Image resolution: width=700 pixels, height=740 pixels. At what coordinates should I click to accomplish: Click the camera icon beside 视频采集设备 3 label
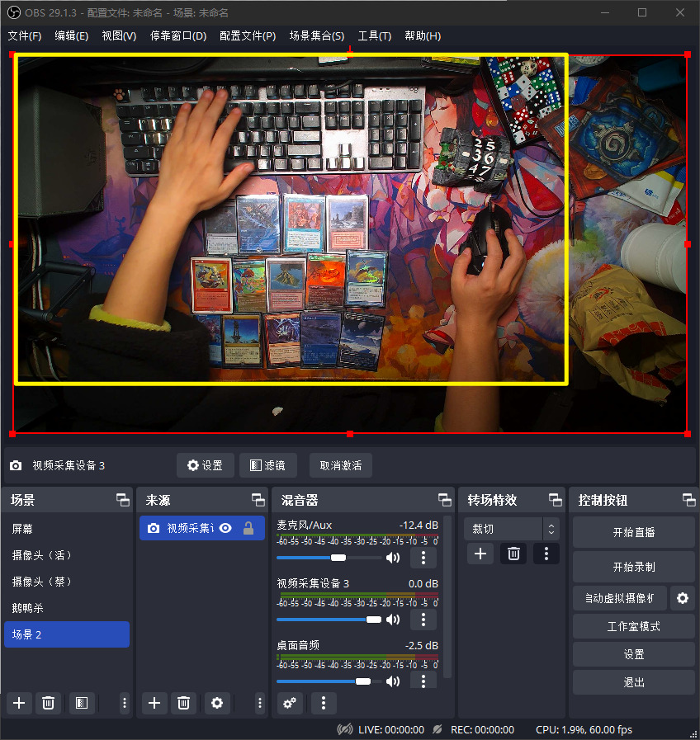(x=16, y=466)
